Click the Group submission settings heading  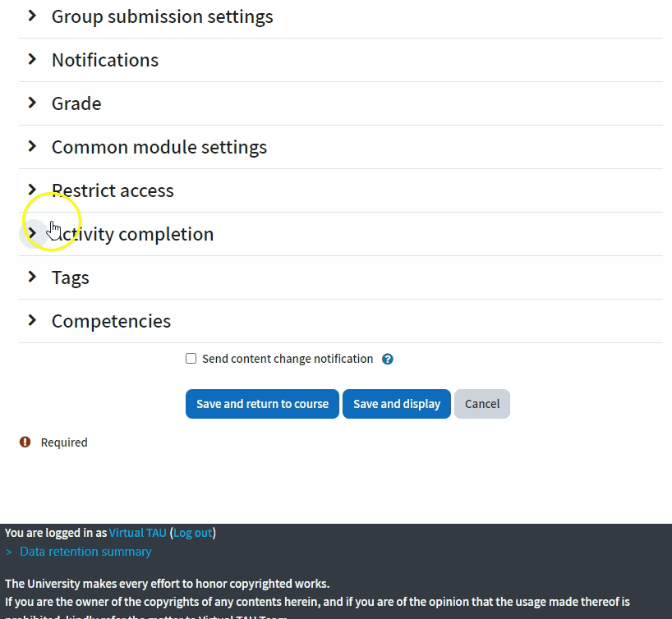tap(163, 16)
